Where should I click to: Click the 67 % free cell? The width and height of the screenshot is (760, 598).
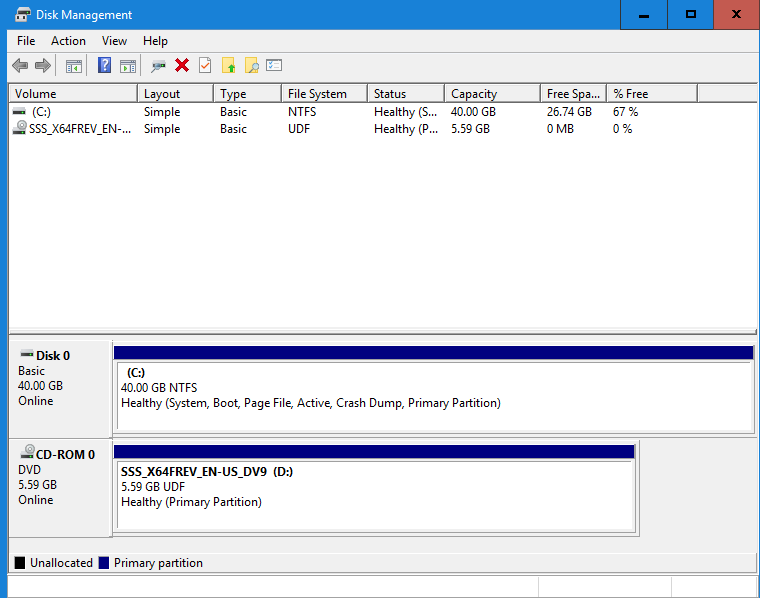tap(625, 112)
